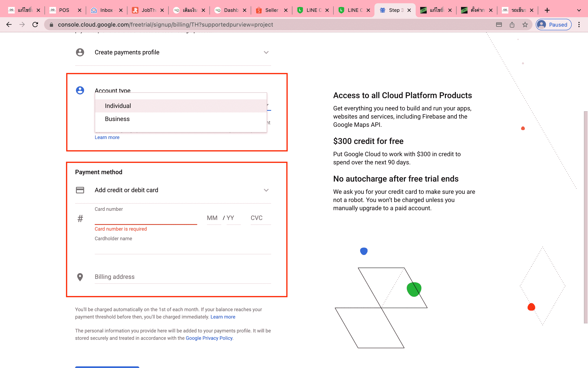Open the Chrome three-dot menu

click(x=579, y=25)
